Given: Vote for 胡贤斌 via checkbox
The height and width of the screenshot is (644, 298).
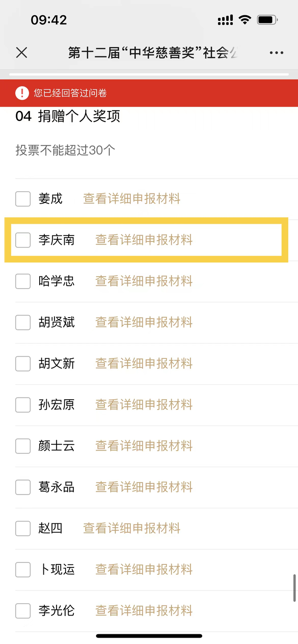Looking at the screenshot, I should (23, 322).
